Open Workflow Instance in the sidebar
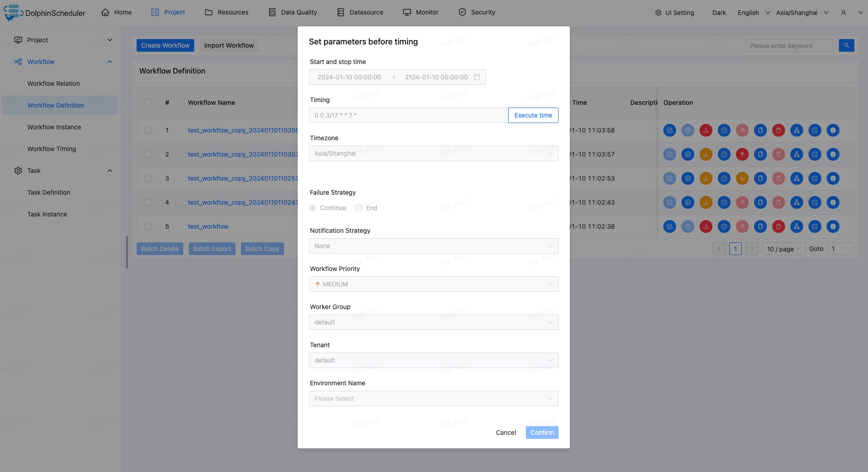The height and width of the screenshot is (472, 868). (x=54, y=127)
